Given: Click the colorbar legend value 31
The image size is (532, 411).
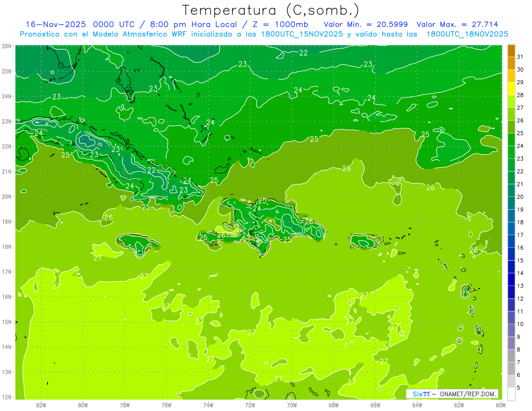Looking at the screenshot, I should (x=520, y=57).
